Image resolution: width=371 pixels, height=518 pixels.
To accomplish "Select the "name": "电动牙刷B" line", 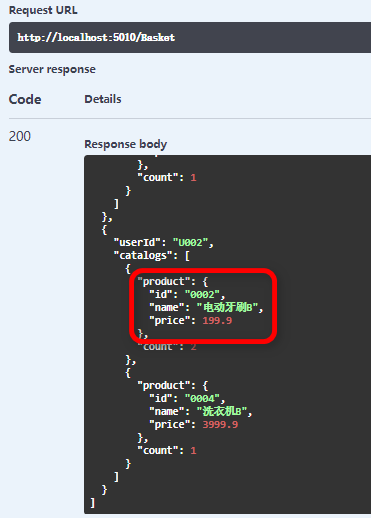I will click(x=206, y=307).
